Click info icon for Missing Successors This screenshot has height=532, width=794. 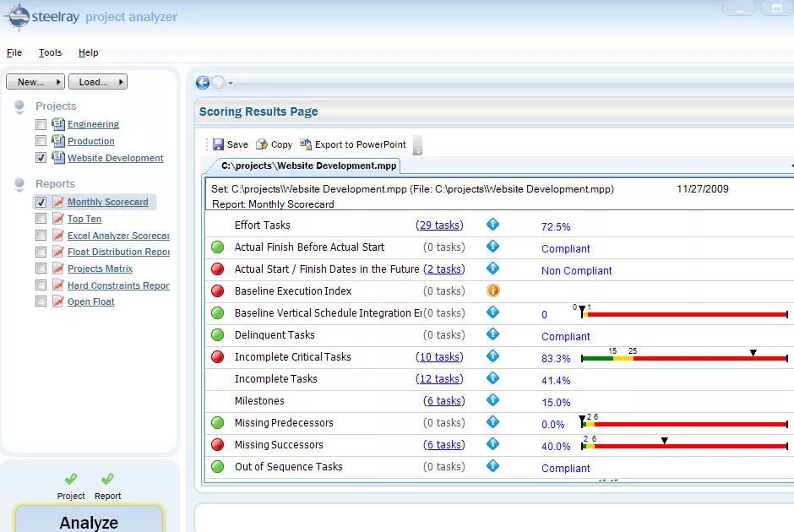492,444
